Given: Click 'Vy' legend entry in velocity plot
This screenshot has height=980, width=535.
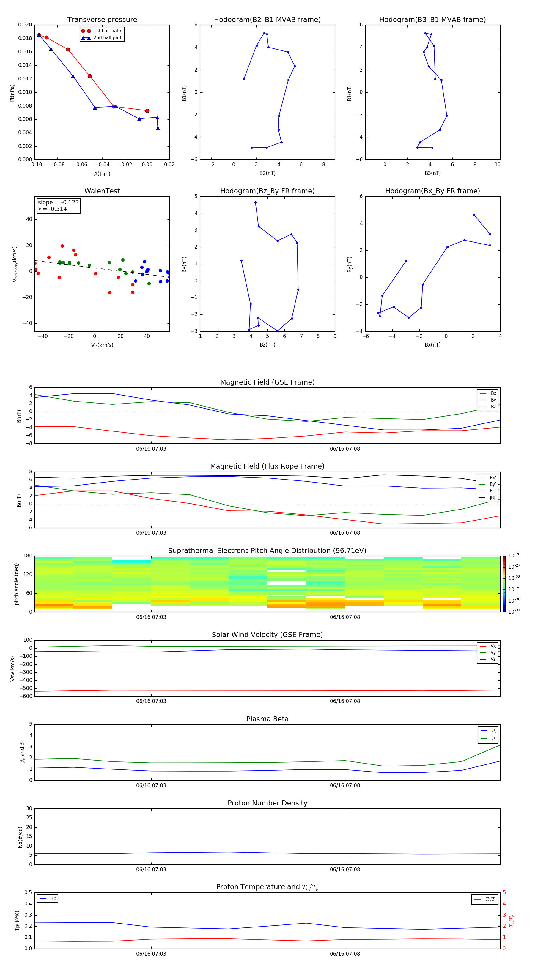Looking at the screenshot, I should (x=488, y=653).
